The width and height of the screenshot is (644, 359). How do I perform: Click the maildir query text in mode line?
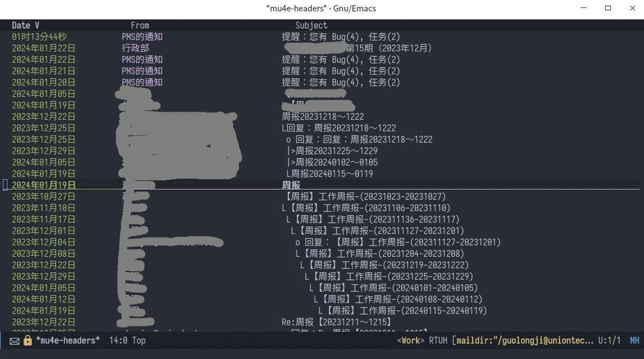point(525,341)
